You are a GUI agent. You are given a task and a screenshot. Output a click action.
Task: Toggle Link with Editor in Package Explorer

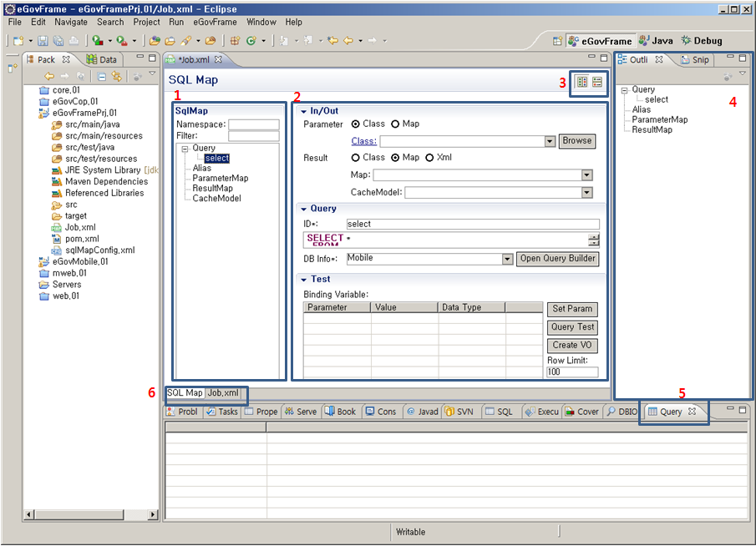pyautogui.click(x=116, y=76)
